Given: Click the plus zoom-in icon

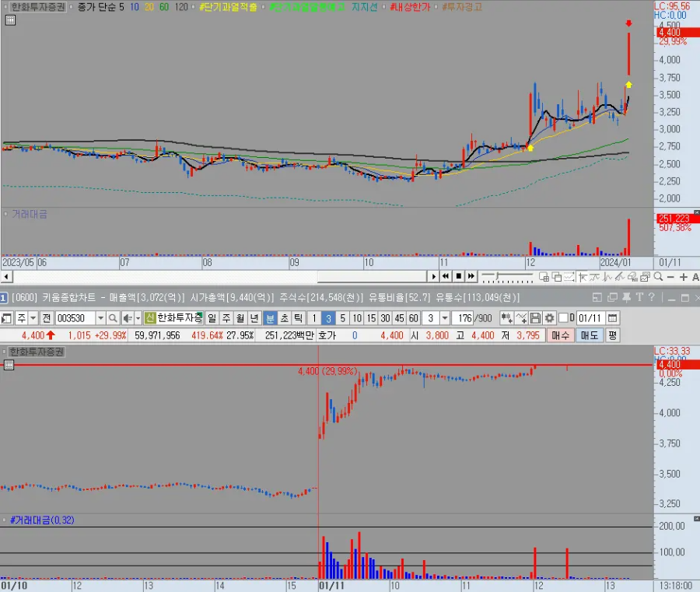Looking at the screenshot, I should pyautogui.click(x=683, y=277).
